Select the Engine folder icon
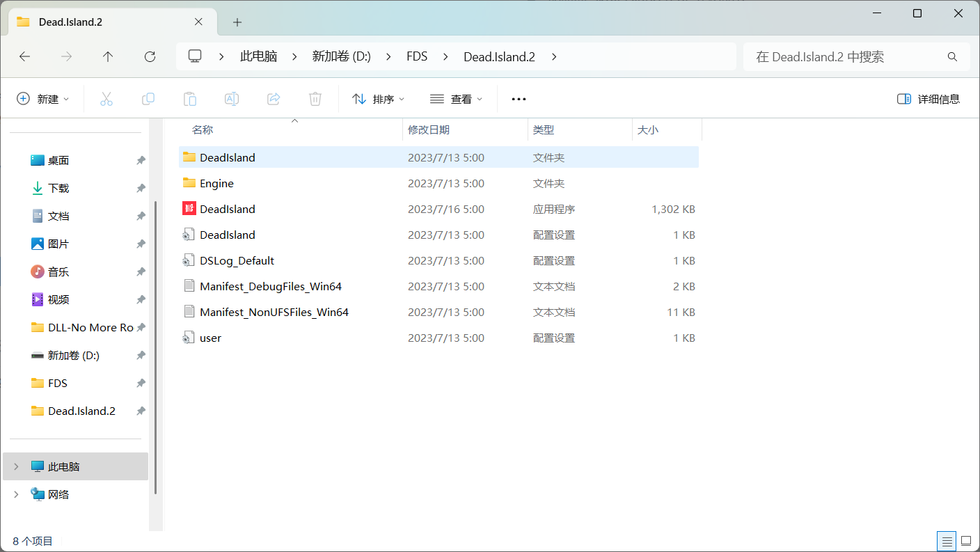Image resolution: width=980 pixels, height=552 pixels. pos(189,182)
